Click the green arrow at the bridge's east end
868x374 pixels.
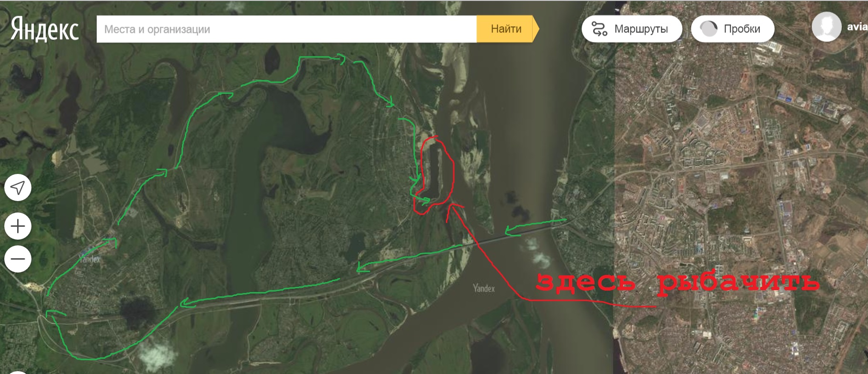click(x=535, y=227)
